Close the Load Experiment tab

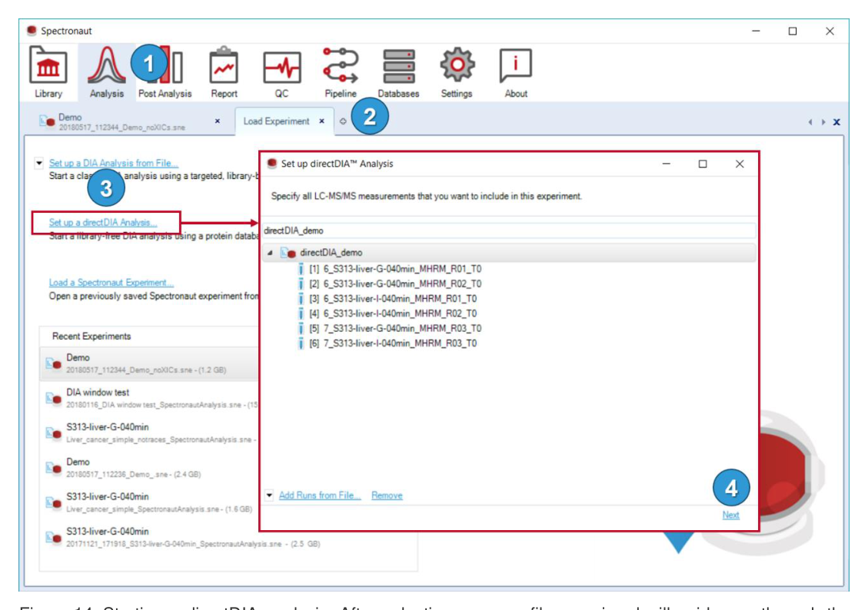(321, 121)
